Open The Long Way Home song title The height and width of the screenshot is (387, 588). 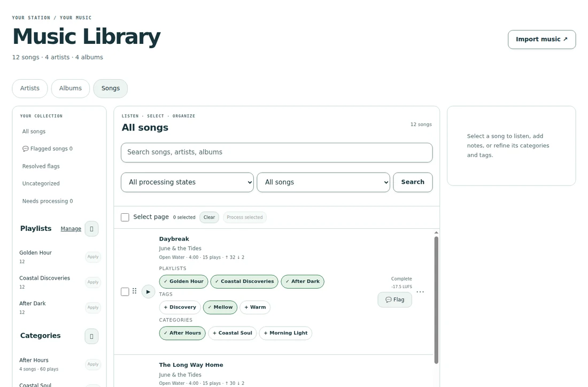coord(191,365)
